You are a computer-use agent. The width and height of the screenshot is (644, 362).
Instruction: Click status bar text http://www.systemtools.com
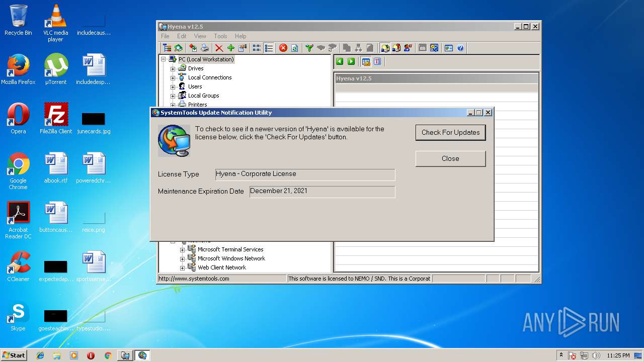click(194, 279)
